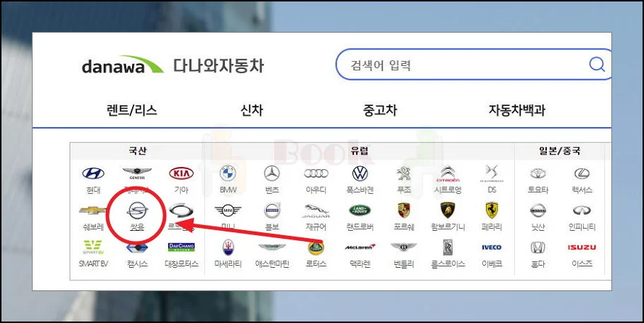Click the 폭스바겐 text label
The height and width of the screenshot is (323, 644).
tap(360, 190)
